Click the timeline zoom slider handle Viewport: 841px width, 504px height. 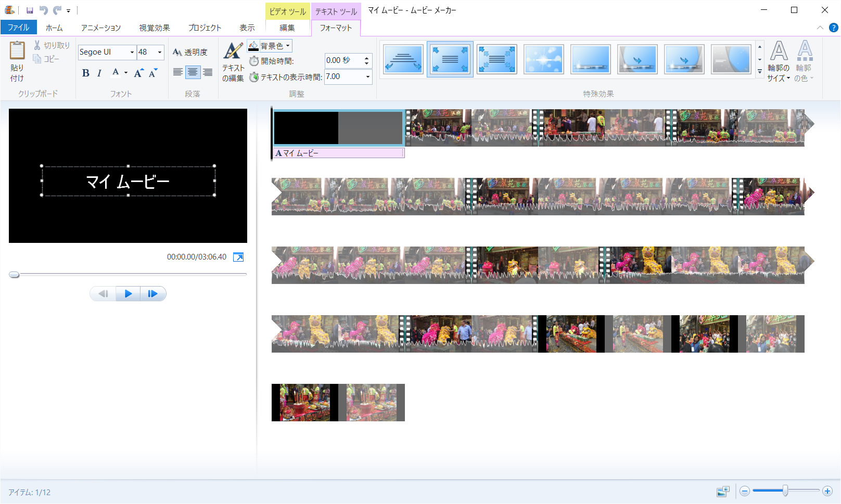pyautogui.click(x=785, y=490)
